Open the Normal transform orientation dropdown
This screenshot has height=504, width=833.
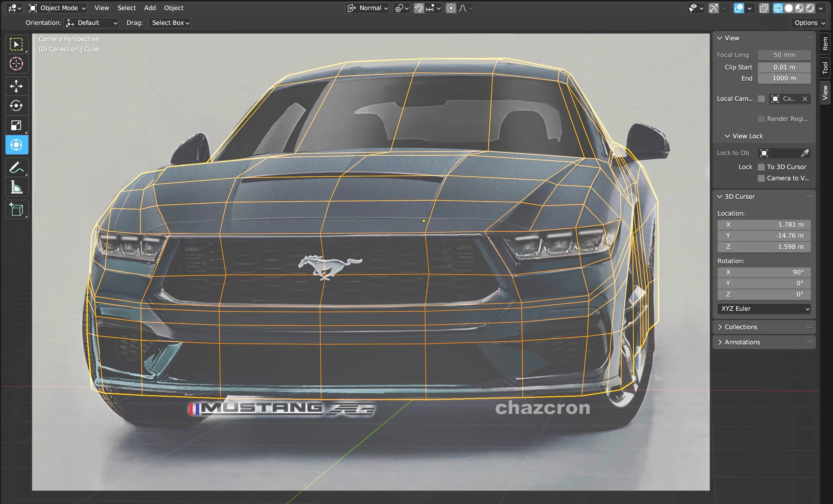click(367, 8)
